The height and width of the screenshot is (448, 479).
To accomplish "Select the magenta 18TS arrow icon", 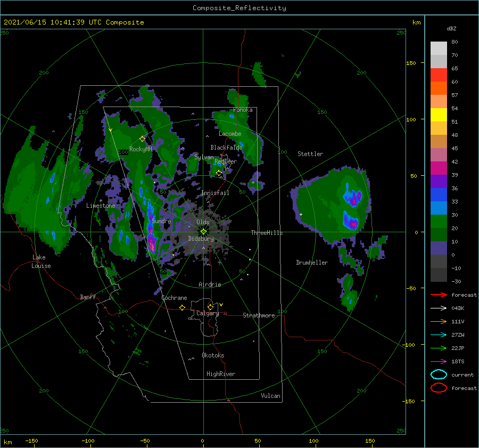I will point(439,362).
